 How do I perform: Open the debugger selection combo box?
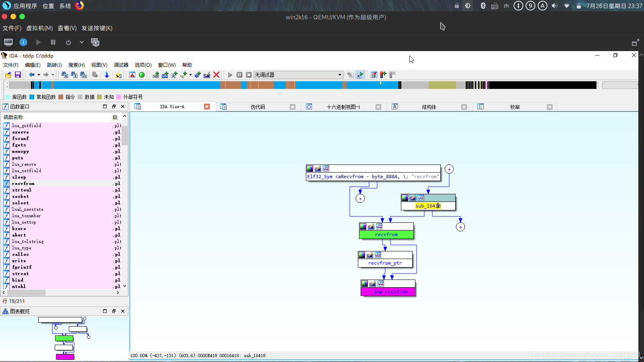tap(298, 75)
